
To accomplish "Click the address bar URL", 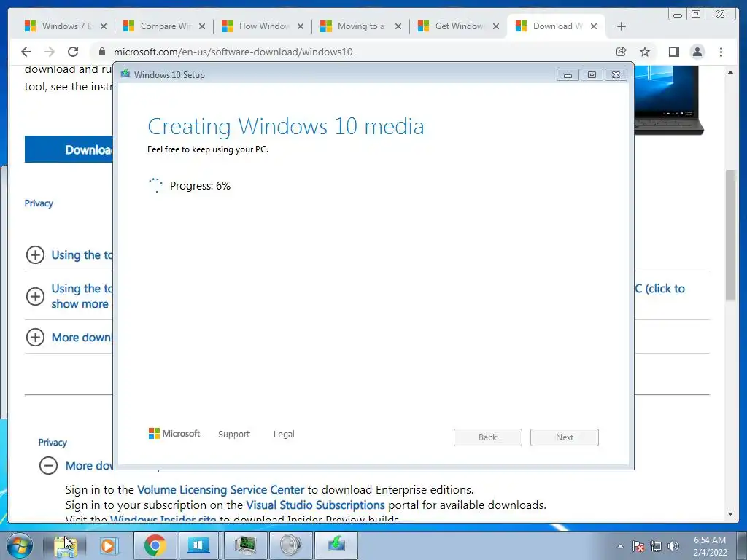I will (233, 52).
